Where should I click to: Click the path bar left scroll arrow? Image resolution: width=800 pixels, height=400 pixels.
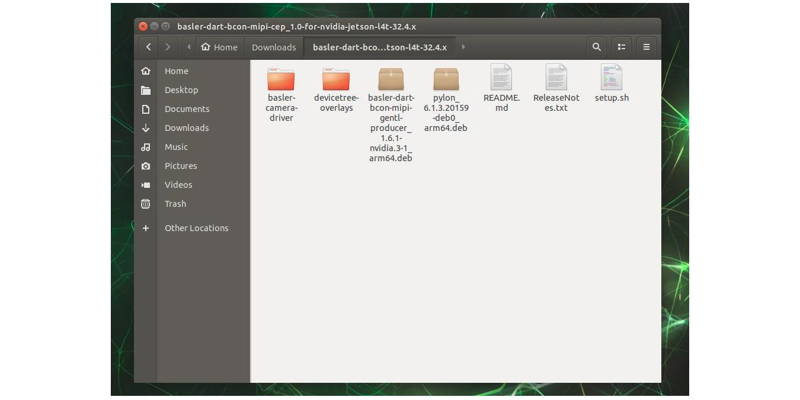[189, 47]
